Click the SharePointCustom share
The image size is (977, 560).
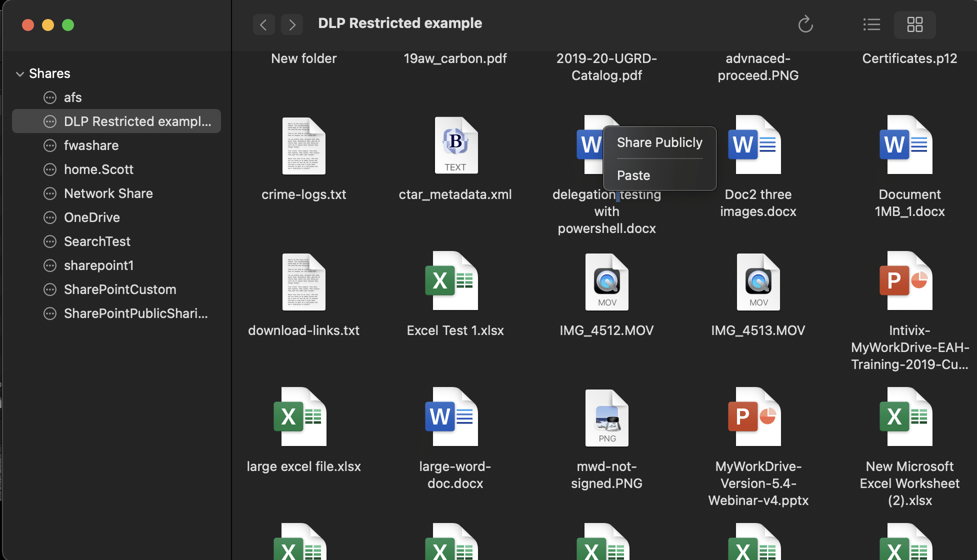120,289
